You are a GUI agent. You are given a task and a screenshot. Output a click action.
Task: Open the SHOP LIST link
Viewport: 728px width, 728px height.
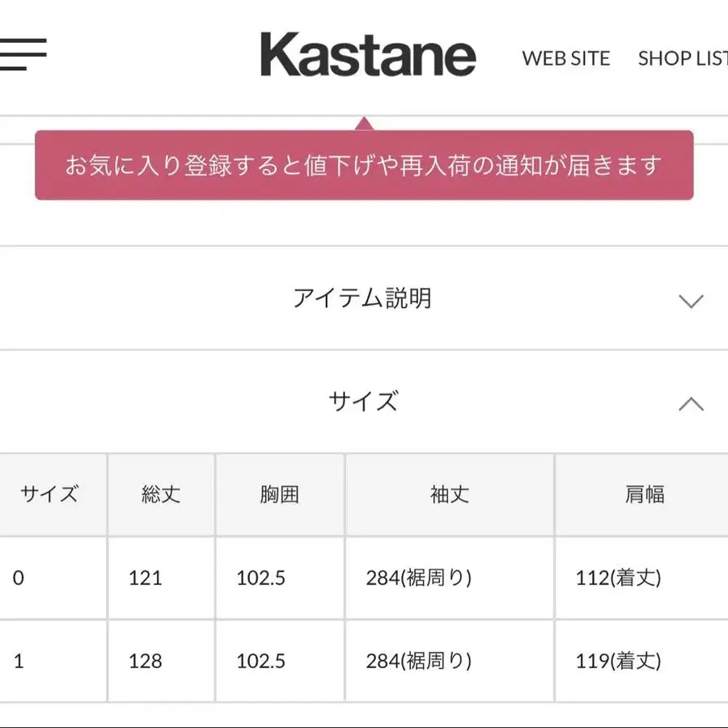pos(683,58)
